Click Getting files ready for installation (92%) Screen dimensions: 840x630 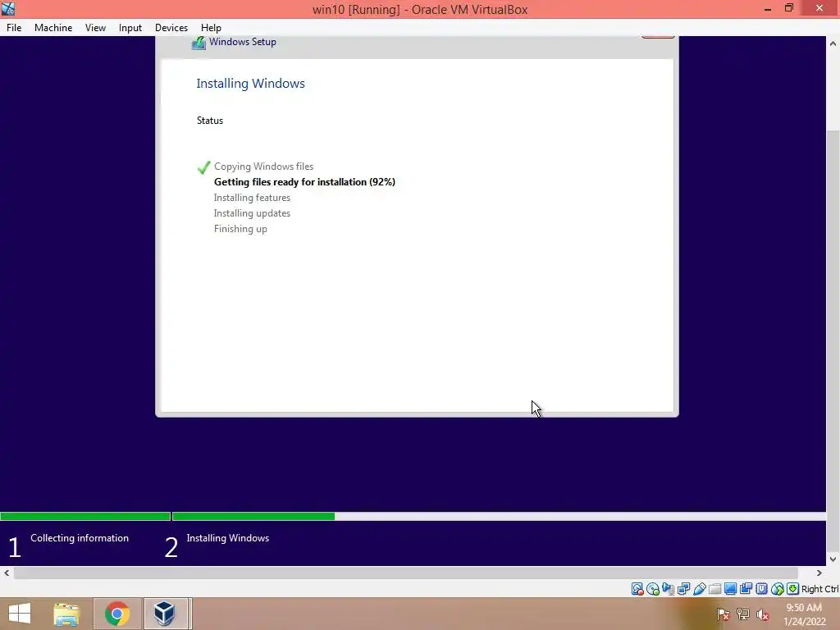click(x=305, y=182)
